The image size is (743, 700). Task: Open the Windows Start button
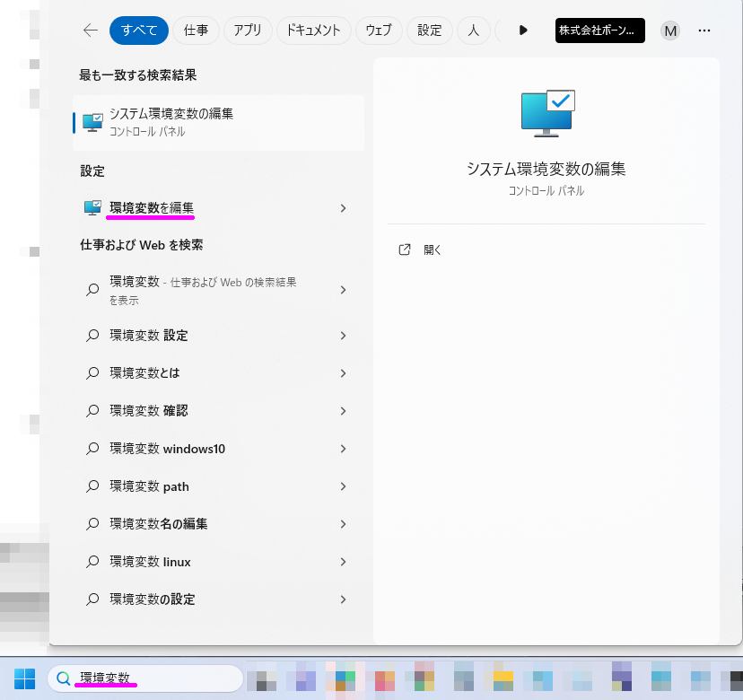(x=24, y=678)
